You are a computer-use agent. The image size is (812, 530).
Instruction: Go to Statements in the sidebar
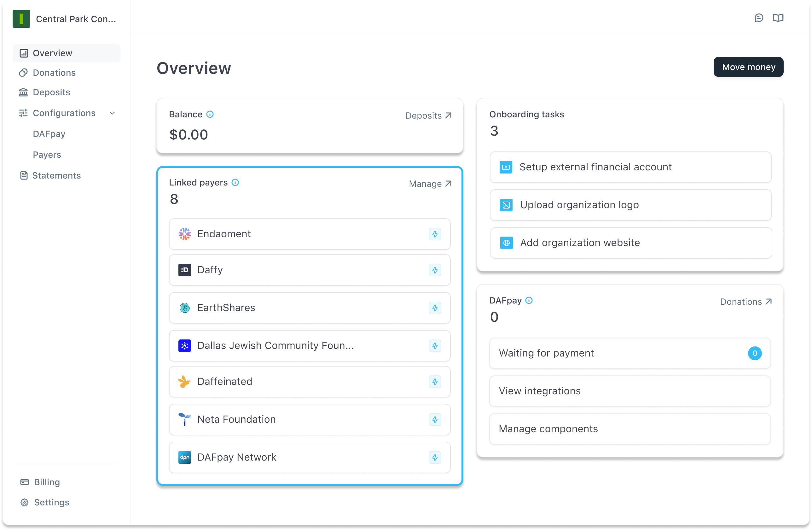click(56, 175)
